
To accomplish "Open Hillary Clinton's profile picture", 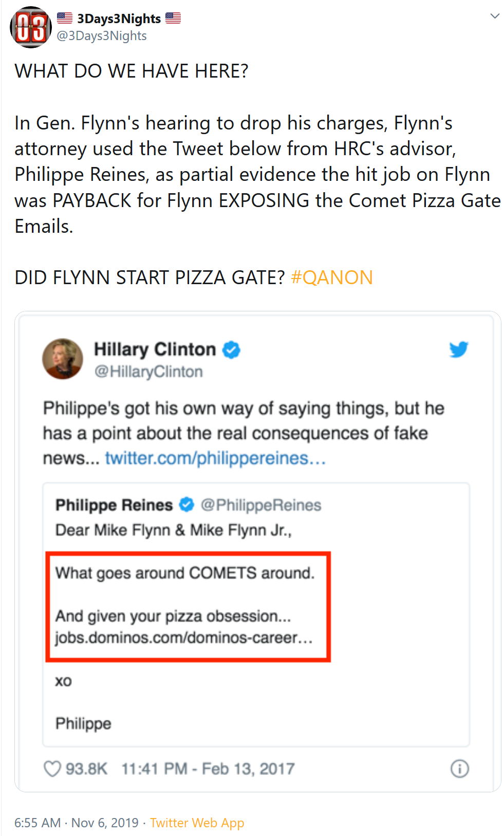I will (x=63, y=359).
